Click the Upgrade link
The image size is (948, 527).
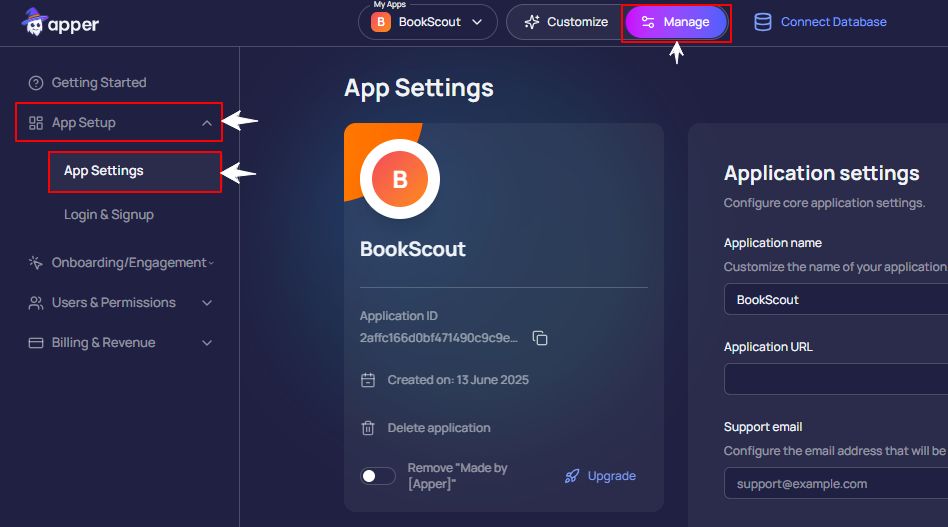[611, 476]
